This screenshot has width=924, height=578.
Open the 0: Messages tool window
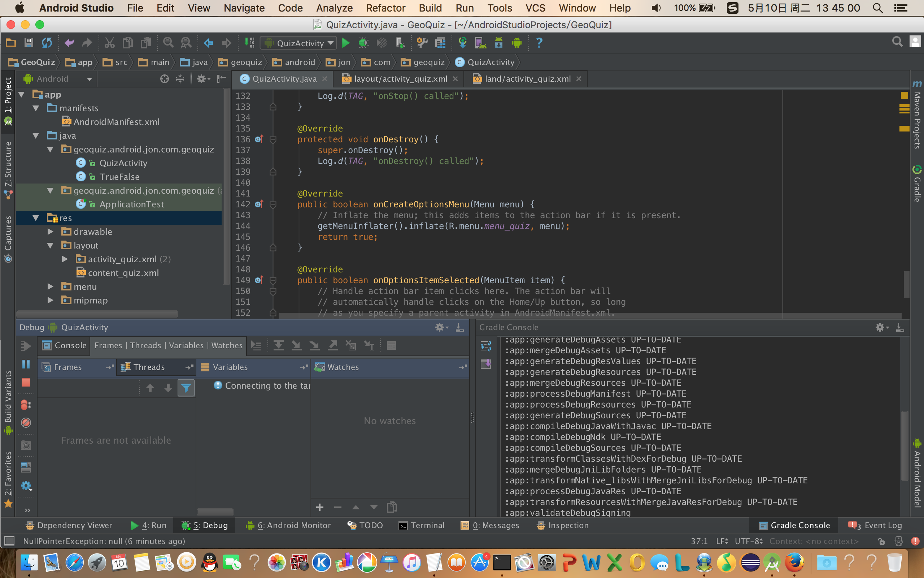click(x=490, y=526)
